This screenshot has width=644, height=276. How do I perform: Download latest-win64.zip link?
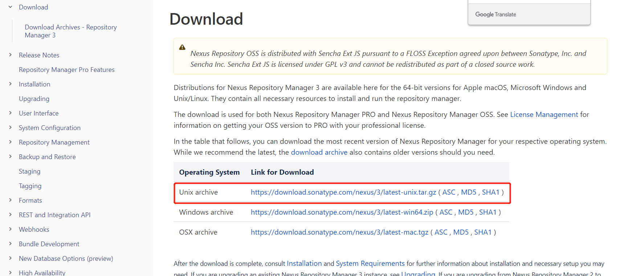pos(342,212)
